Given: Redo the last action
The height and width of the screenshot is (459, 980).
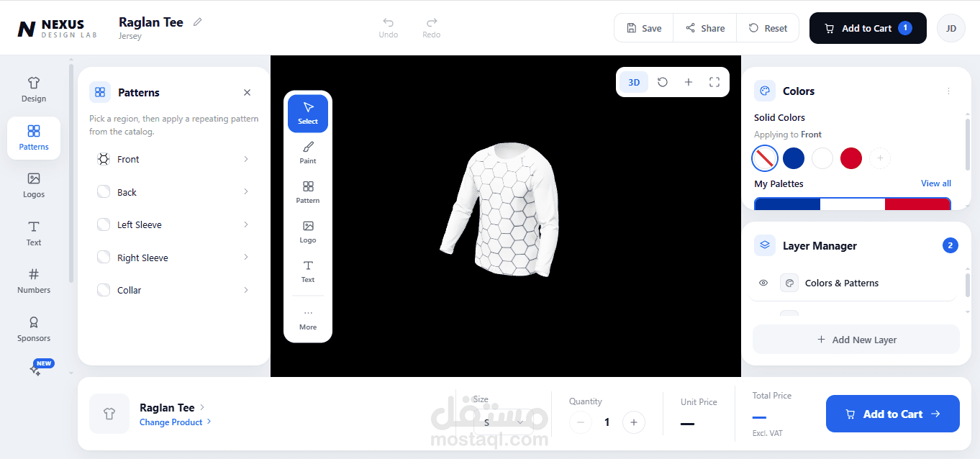Looking at the screenshot, I should (x=432, y=27).
